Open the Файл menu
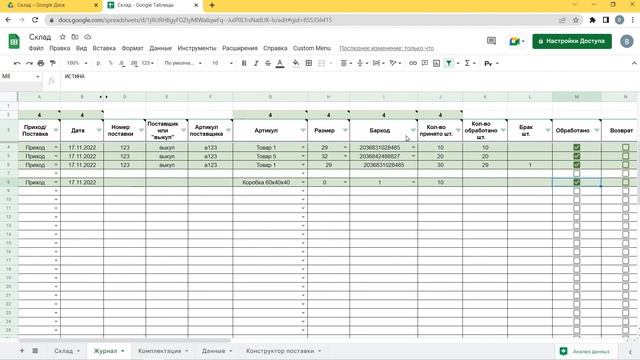The width and height of the screenshot is (640, 360). coord(36,48)
